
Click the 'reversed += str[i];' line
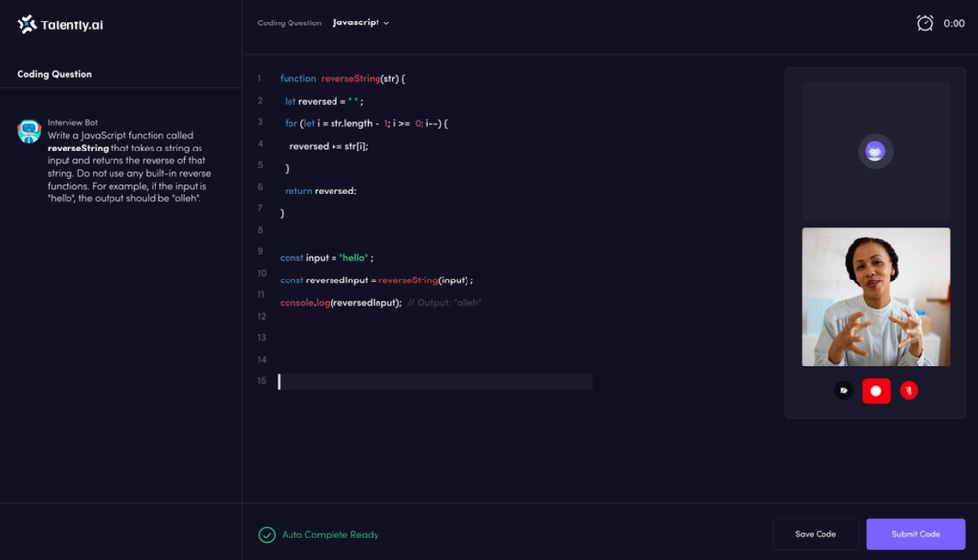click(x=329, y=146)
